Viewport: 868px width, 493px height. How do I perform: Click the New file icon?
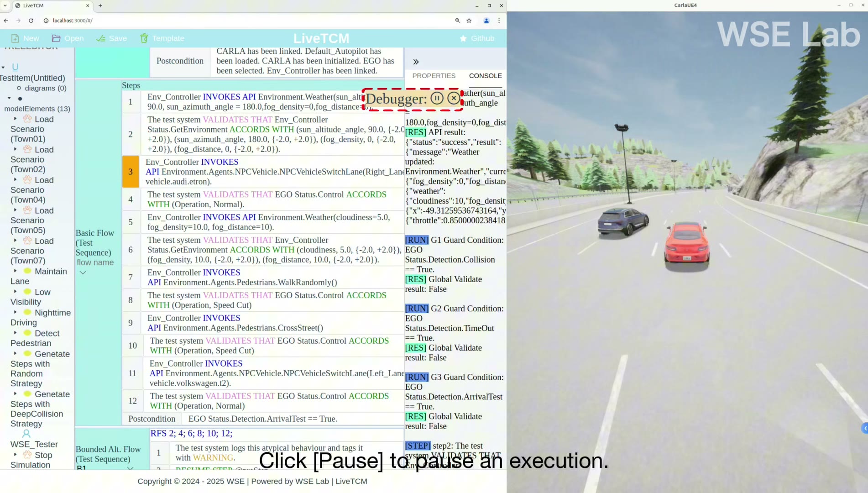(x=15, y=38)
